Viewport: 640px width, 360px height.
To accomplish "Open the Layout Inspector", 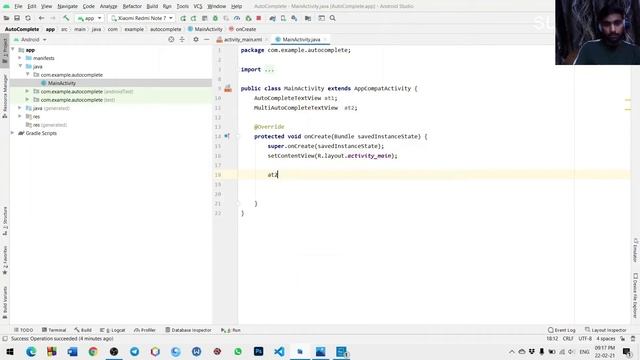I will tap(606, 330).
